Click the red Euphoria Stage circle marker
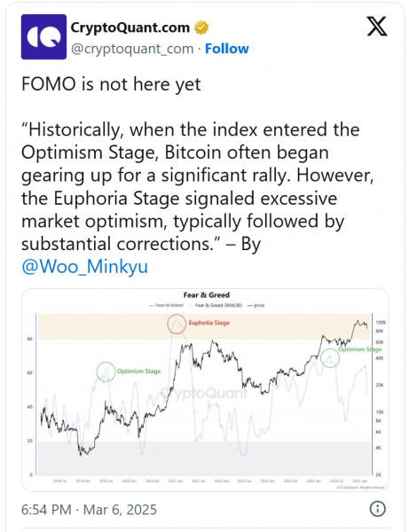Screen dimensions: 409x532 coord(177,324)
